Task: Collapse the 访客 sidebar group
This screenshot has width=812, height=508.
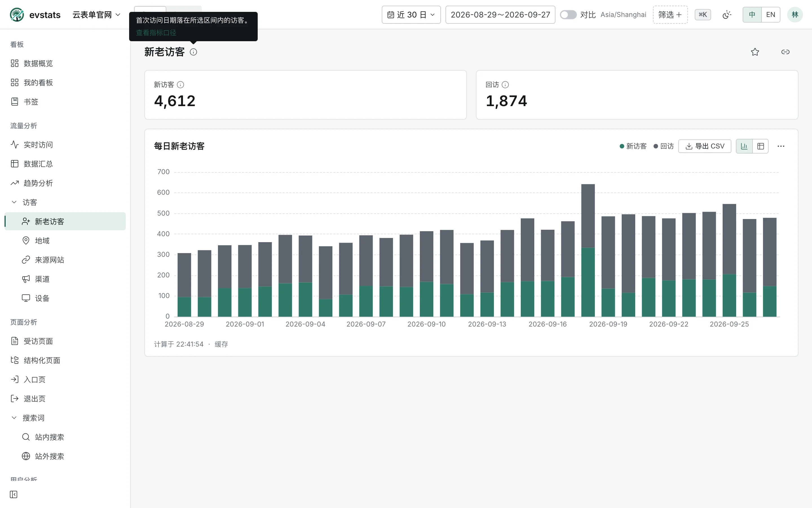Action: tap(65, 202)
